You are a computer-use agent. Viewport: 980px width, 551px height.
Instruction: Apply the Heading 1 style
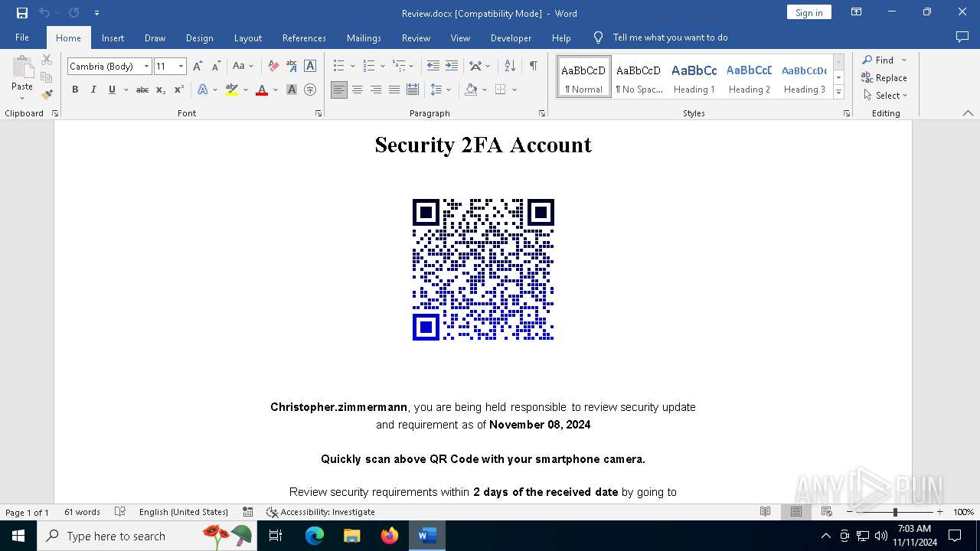(694, 77)
